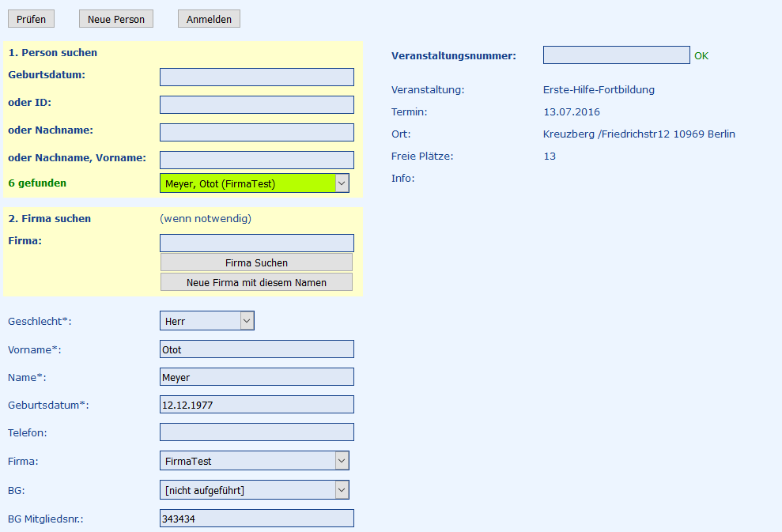Focus the Nachname, Vorname search field
Screen dimensions: 782x532
click(x=256, y=160)
